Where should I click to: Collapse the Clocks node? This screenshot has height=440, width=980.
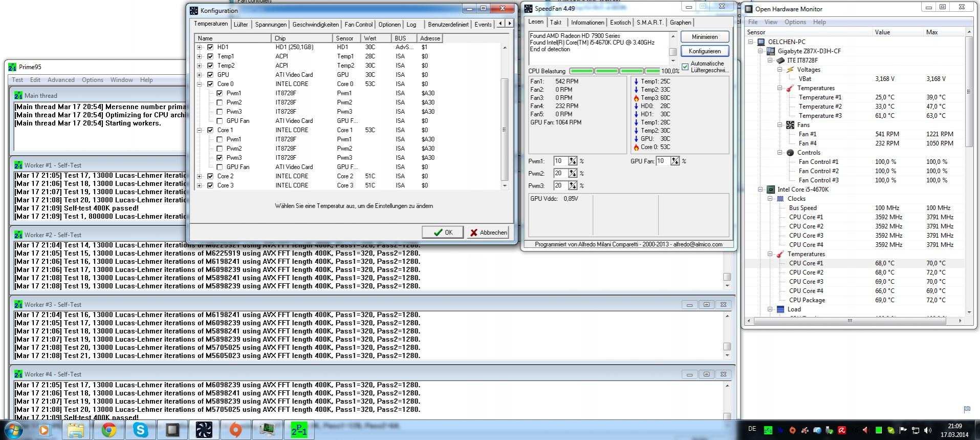[x=770, y=199]
